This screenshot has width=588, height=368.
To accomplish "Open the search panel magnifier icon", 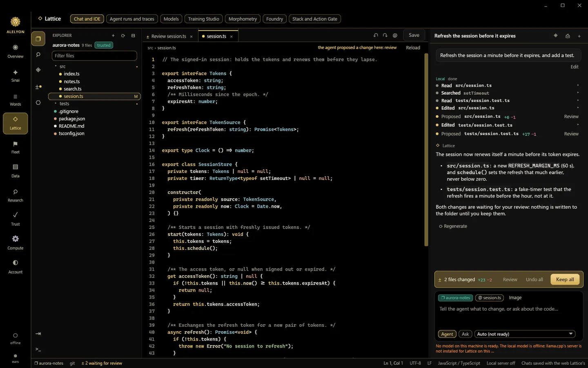I will 38,54.
